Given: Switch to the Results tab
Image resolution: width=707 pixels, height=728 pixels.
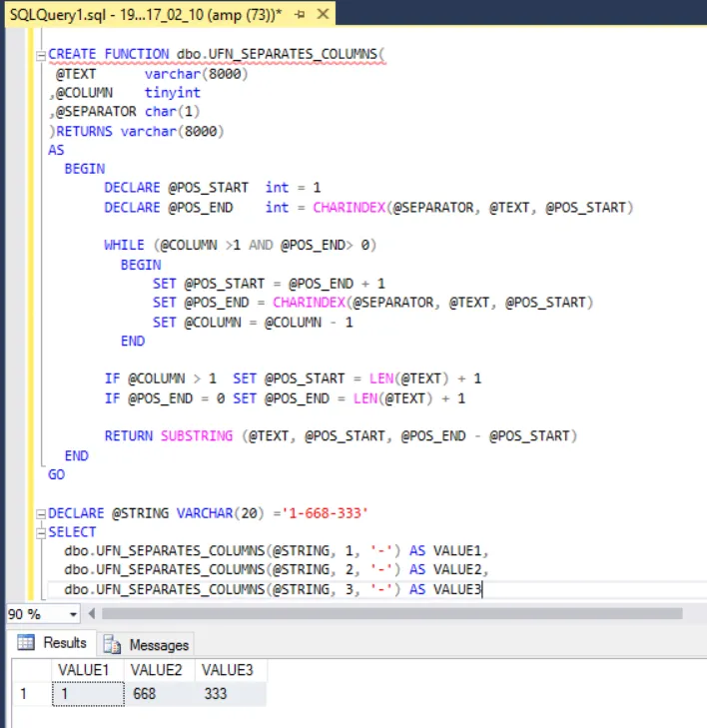Looking at the screenshot, I should tap(52, 643).
